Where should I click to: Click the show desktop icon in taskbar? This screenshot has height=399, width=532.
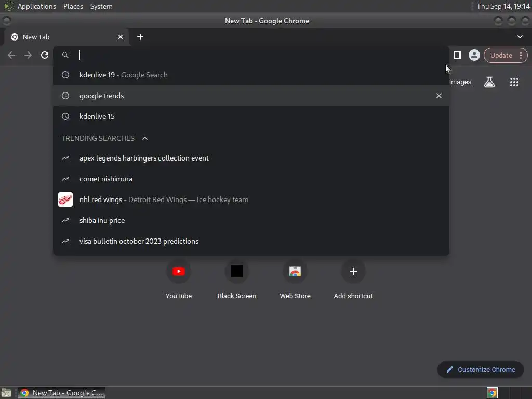click(6, 393)
